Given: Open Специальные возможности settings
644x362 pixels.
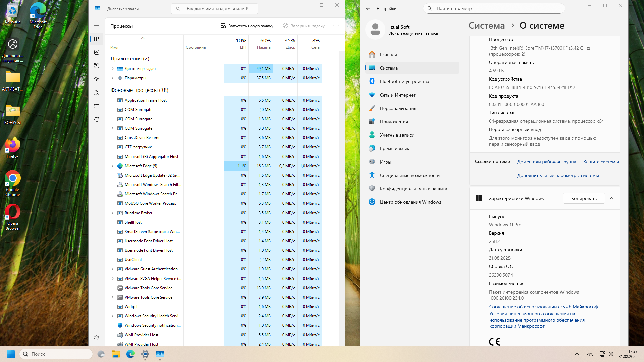Looking at the screenshot, I should pyautogui.click(x=412, y=175).
